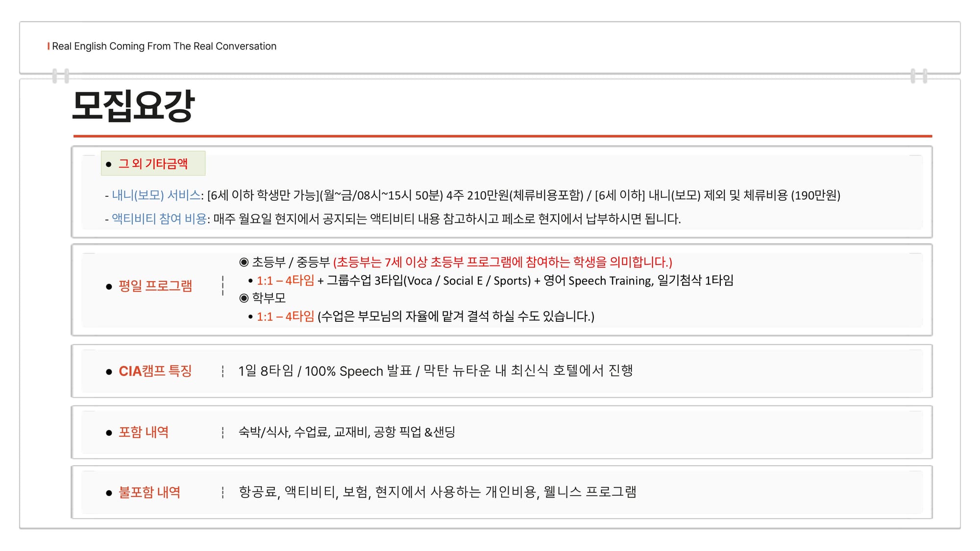Screen dimensions: 980x551
Task: Click the 평일 프로그램 section label
Action: [155, 286]
